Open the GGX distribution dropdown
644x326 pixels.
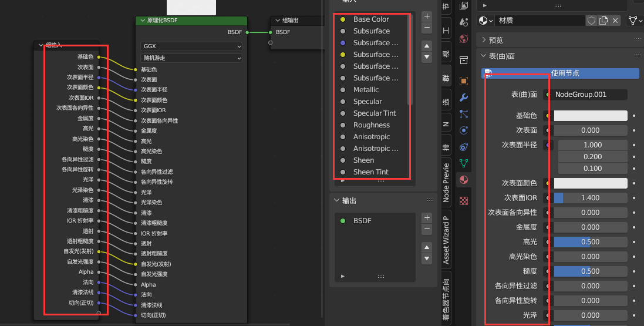tap(191, 46)
